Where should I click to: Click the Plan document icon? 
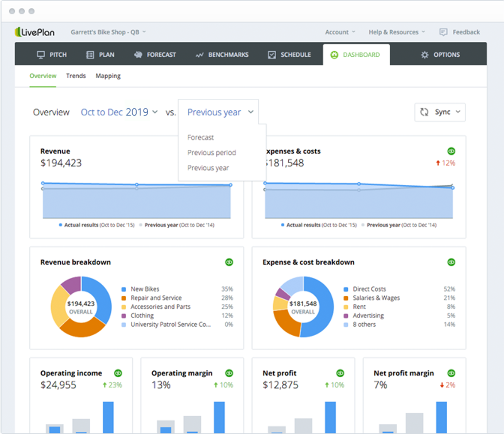pos(90,55)
